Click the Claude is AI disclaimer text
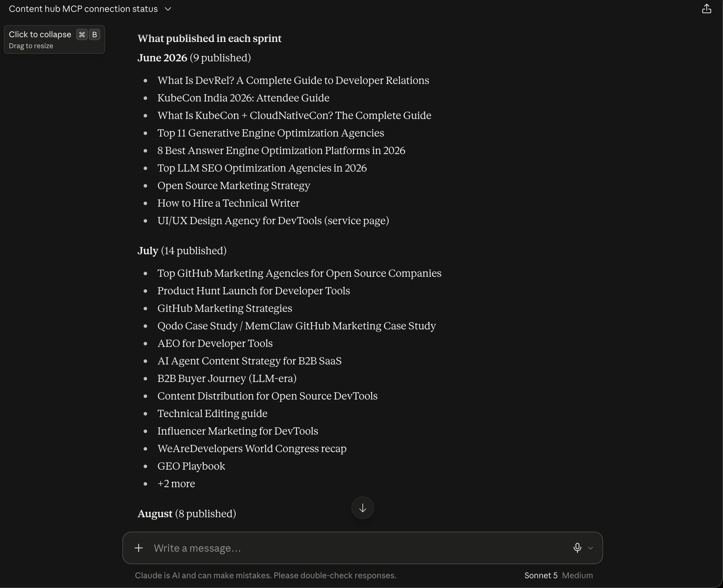The width and height of the screenshot is (723, 588). coord(265,575)
